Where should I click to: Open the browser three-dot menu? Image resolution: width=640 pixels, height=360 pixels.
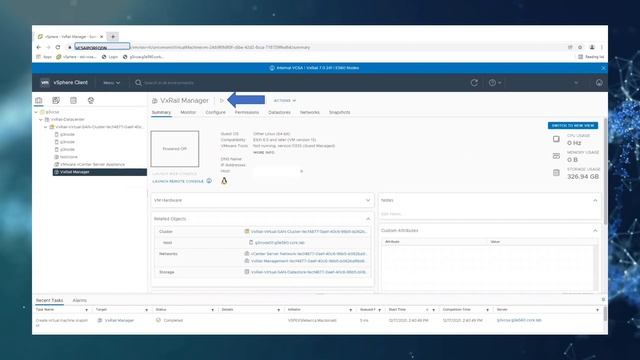[x=602, y=47]
